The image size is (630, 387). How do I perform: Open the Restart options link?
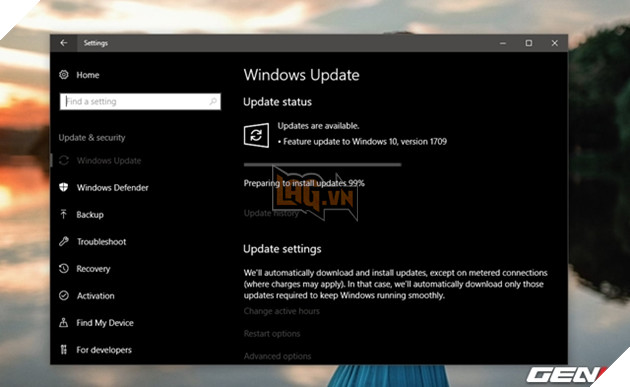coord(272,334)
